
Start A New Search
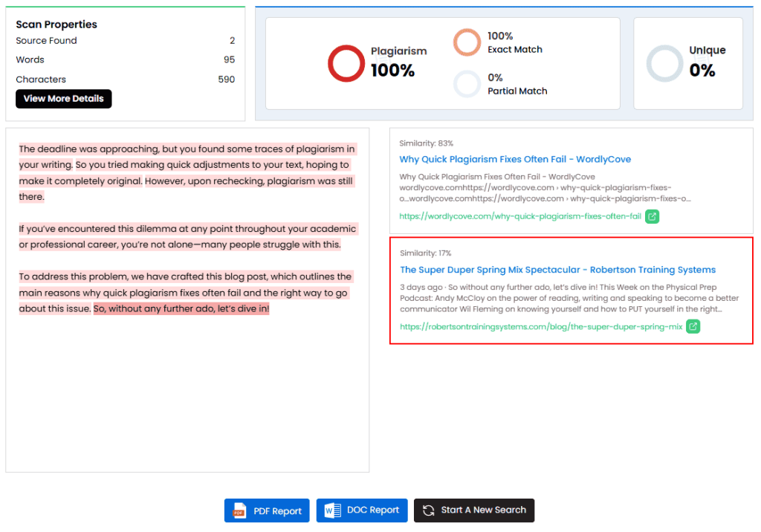click(x=474, y=510)
